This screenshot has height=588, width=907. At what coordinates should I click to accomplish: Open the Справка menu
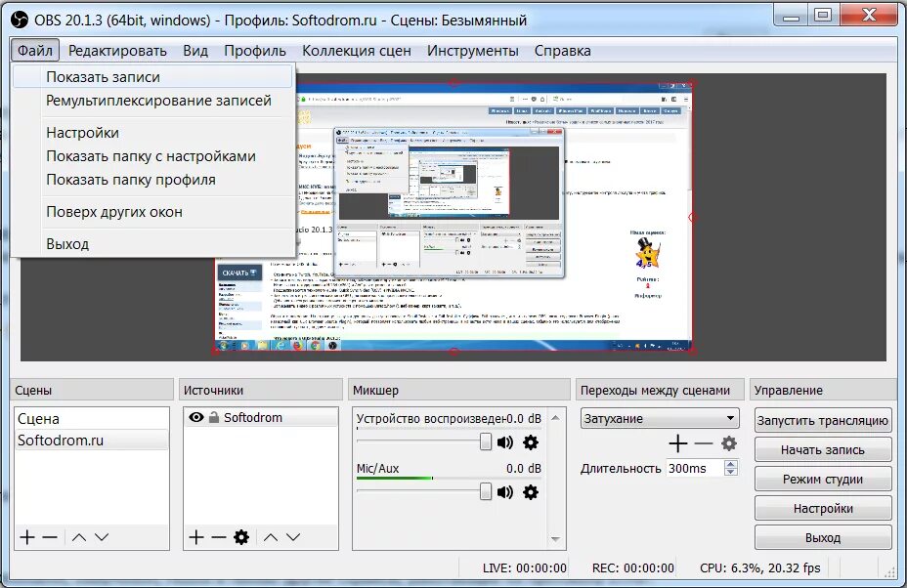tap(562, 51)
